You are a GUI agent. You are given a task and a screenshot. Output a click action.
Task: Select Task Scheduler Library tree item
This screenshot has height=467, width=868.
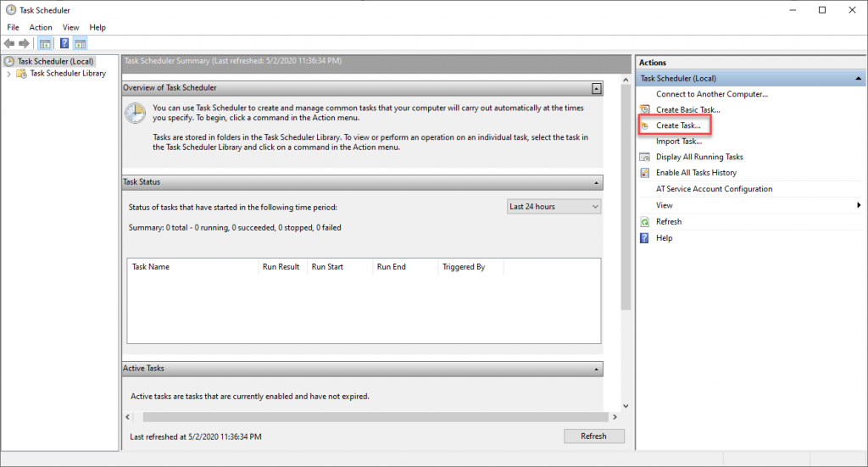coord(68,73)
